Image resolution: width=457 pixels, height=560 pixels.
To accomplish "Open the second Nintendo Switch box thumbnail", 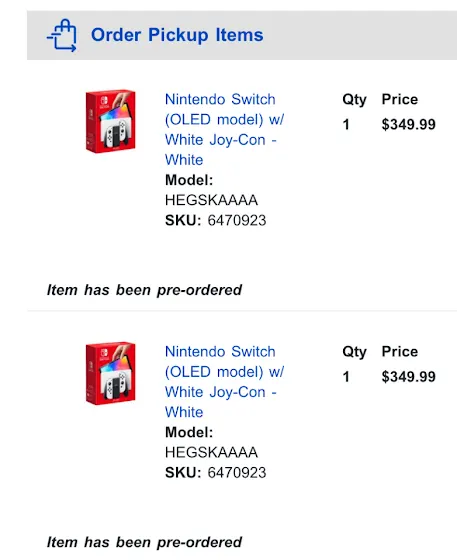I will pos(111,373).
